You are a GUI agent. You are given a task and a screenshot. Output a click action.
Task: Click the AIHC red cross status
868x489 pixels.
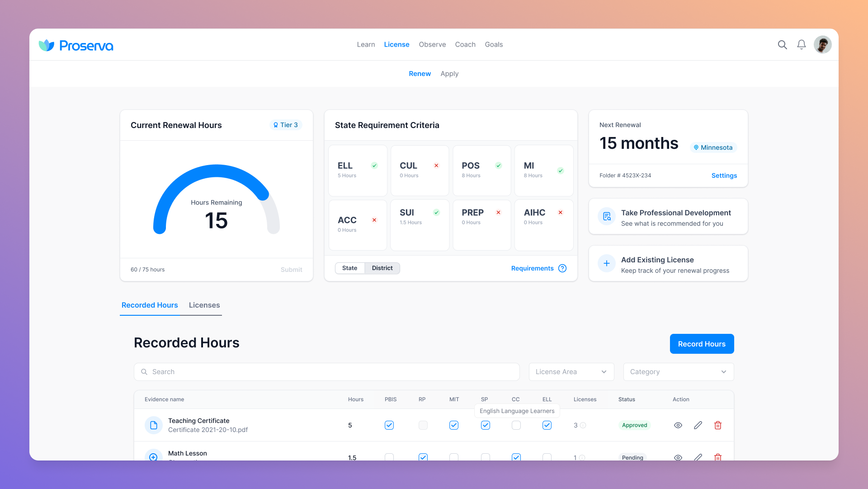561,213
